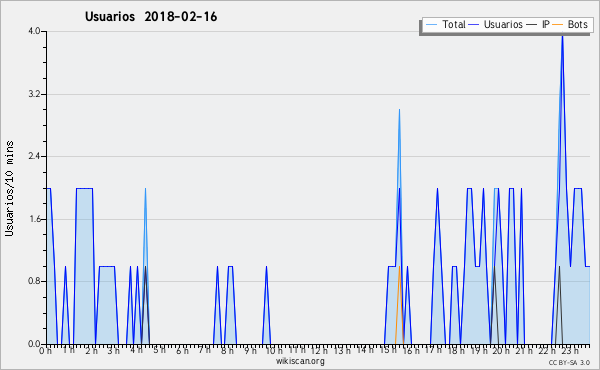Viewport: 600px width, 370px height.
Task: Click the IP legend label
Action: [546, 25]
